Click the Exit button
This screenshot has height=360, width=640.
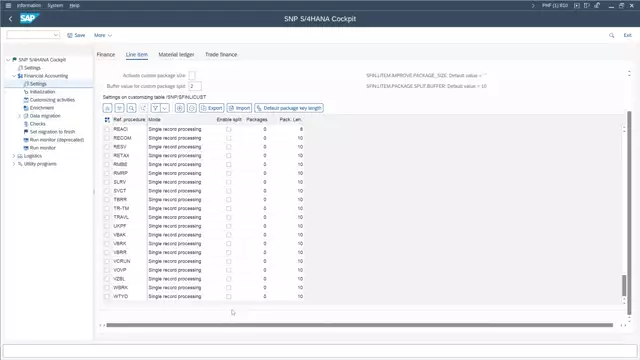(x=627, y=36)
